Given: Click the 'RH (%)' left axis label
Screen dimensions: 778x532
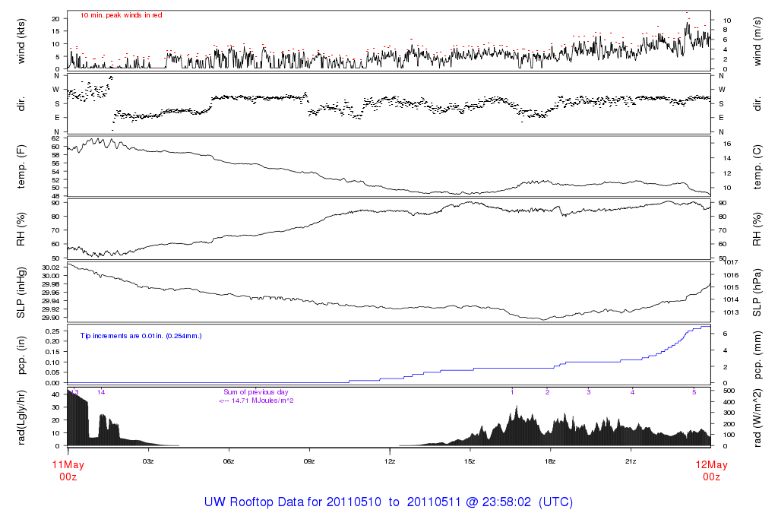Looking at the screenshot, I should click(x=22, y=227).
